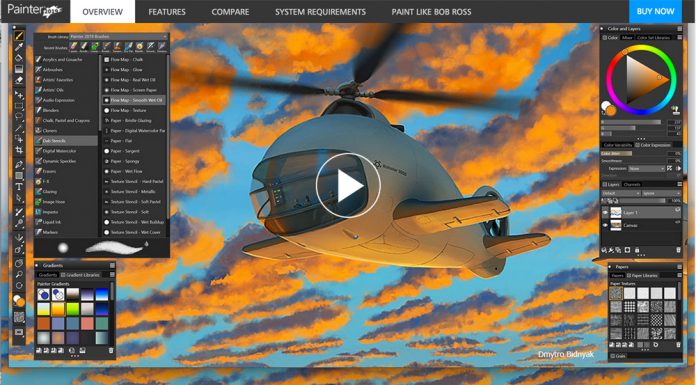
Task: Click the BUY NOW button
Action: click(655, 12)
